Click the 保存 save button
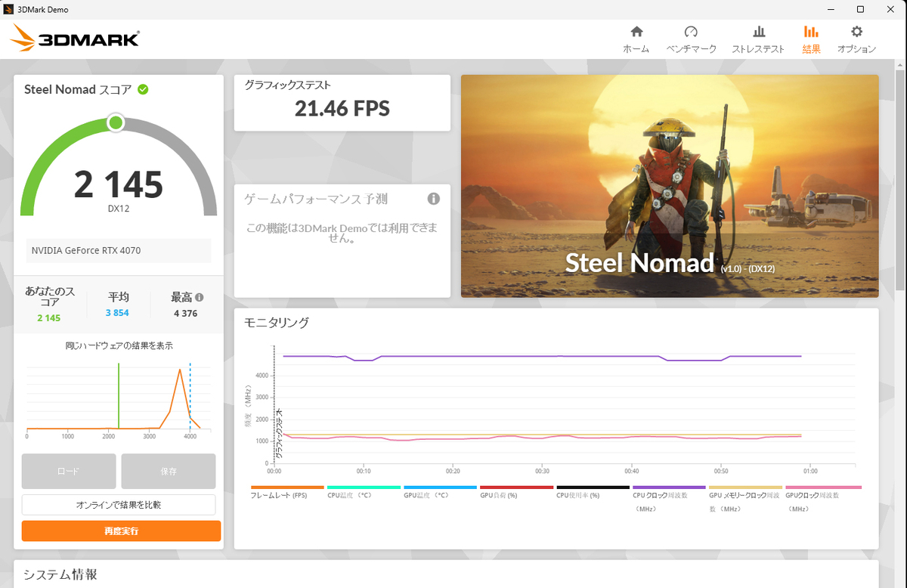The height and width of the screenshot is (588, 907). (x=168, y=471)
